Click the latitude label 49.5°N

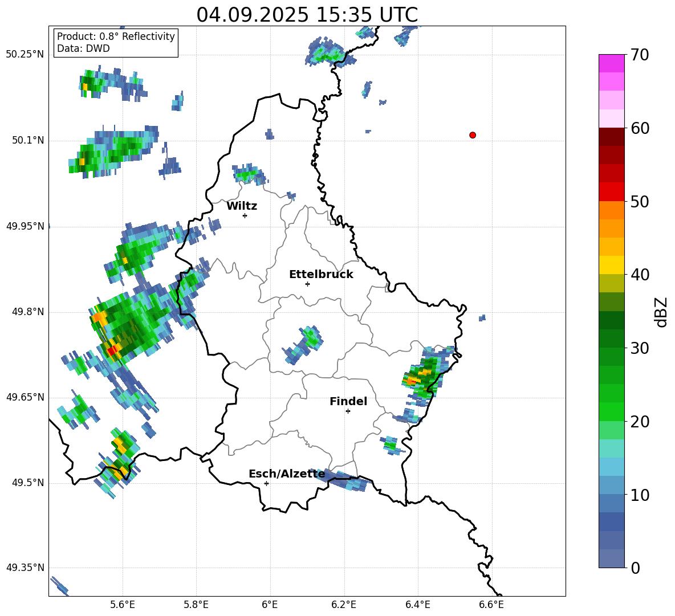tap(28, 483)
